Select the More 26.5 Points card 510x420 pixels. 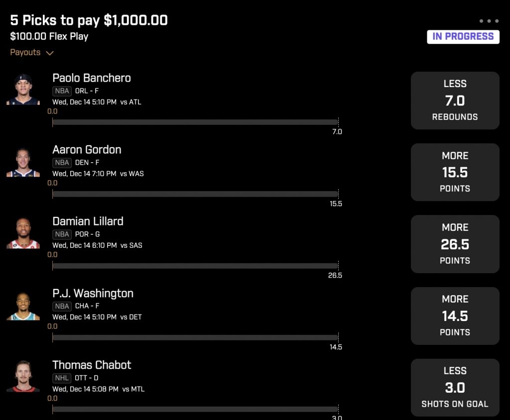(455, 244)
